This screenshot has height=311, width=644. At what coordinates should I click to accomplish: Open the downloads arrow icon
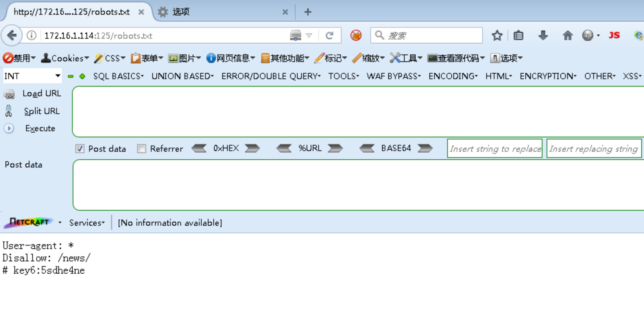pyautogui.click(x=543, y=36)
